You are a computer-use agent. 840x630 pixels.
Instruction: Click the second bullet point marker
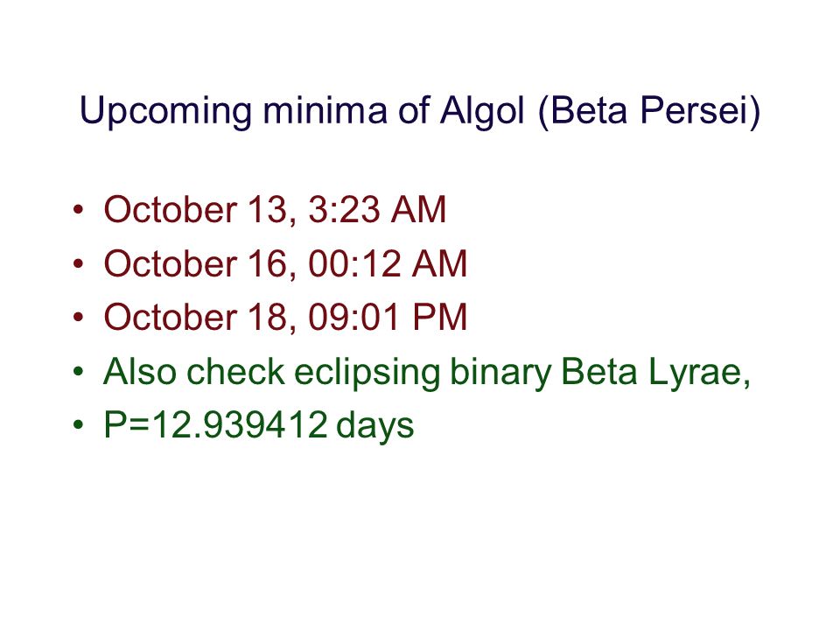click(x=78, y=263)
